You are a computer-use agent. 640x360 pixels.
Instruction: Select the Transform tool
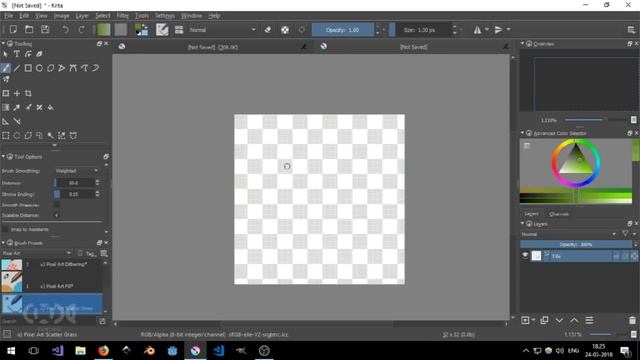[x=6, y=93]
